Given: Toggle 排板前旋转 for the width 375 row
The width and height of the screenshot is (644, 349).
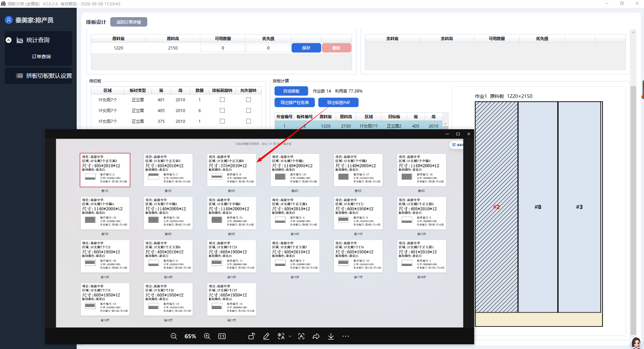Looking at the screenshot, I should (x=222, y=121).
